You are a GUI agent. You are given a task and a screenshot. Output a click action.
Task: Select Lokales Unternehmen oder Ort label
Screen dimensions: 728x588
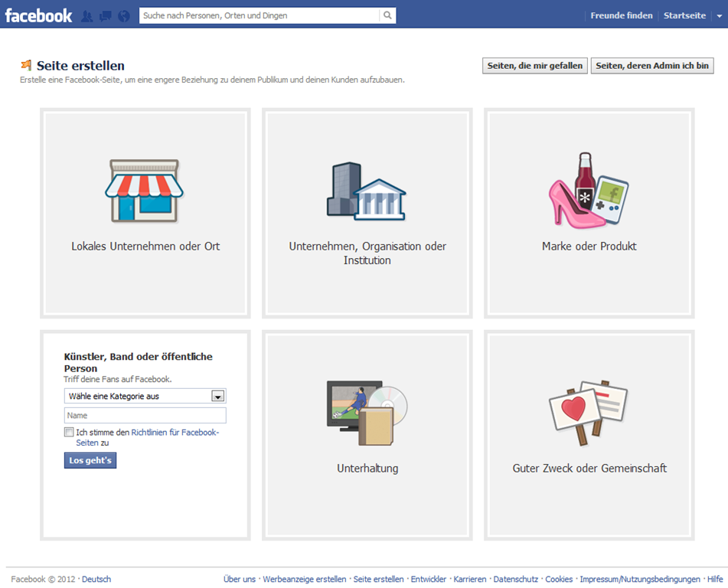[145, 247]
